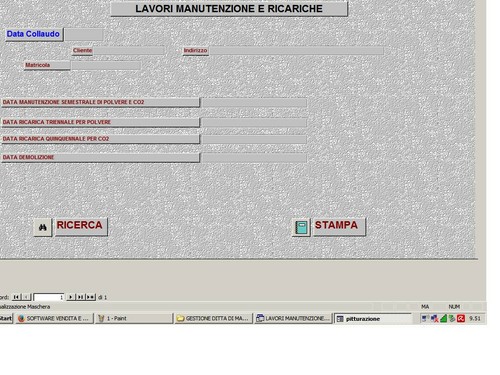Switch to LAVORI MANUTENZIONE taskbar window
500x375 pixels.
(x=293, y=318)
